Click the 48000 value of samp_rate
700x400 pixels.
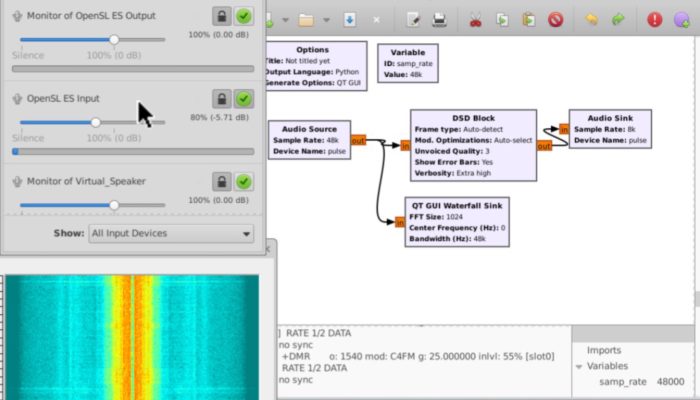[670, 382]
